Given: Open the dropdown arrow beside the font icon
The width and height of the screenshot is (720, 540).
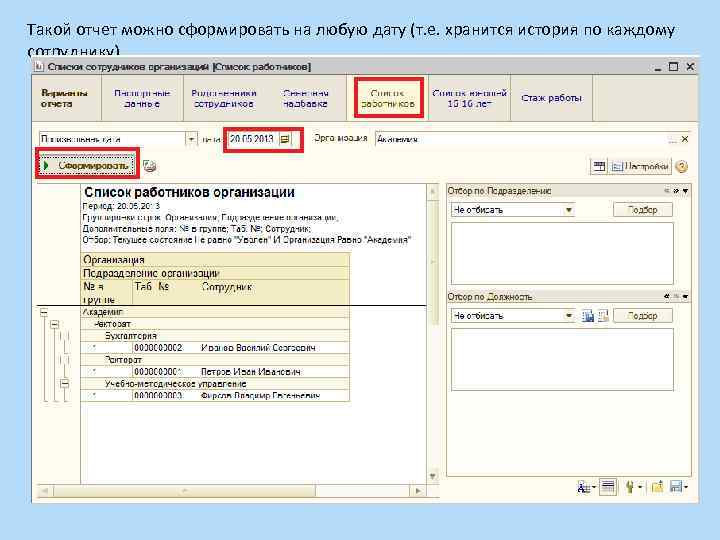Looking at the screenshot, I should [594, 487].
